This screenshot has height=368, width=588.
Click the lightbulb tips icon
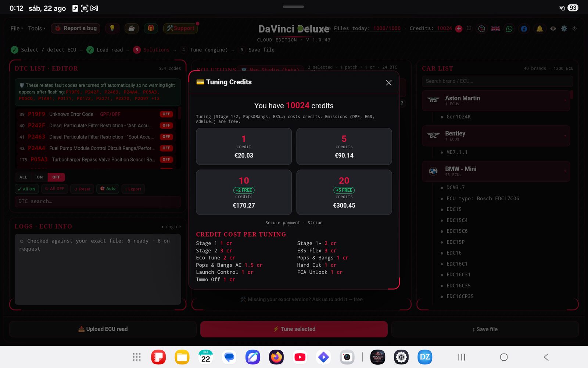[112, 28]
